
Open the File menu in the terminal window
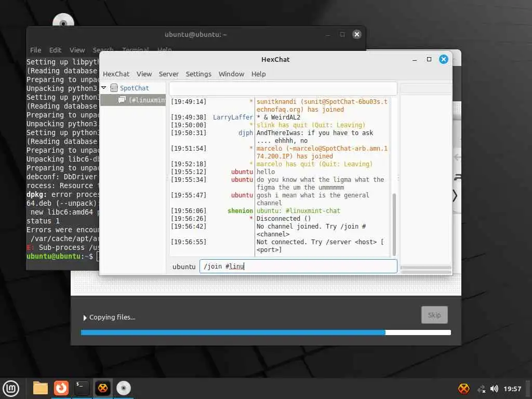click(36, 50)
